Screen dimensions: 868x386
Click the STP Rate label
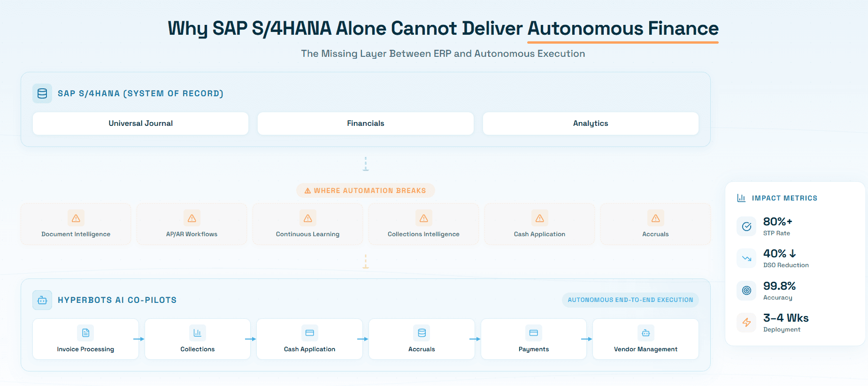tap(776, 233)
